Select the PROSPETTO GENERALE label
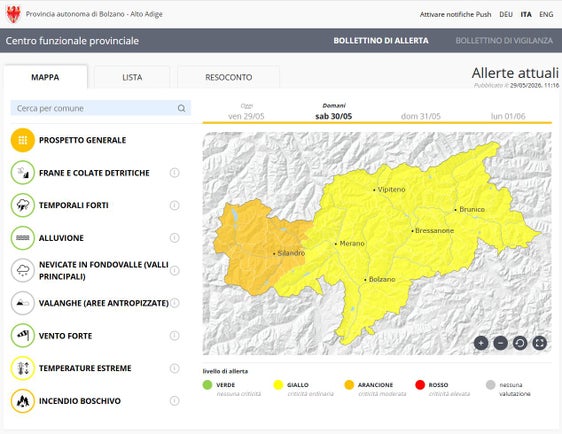 [x=82, y=140]
